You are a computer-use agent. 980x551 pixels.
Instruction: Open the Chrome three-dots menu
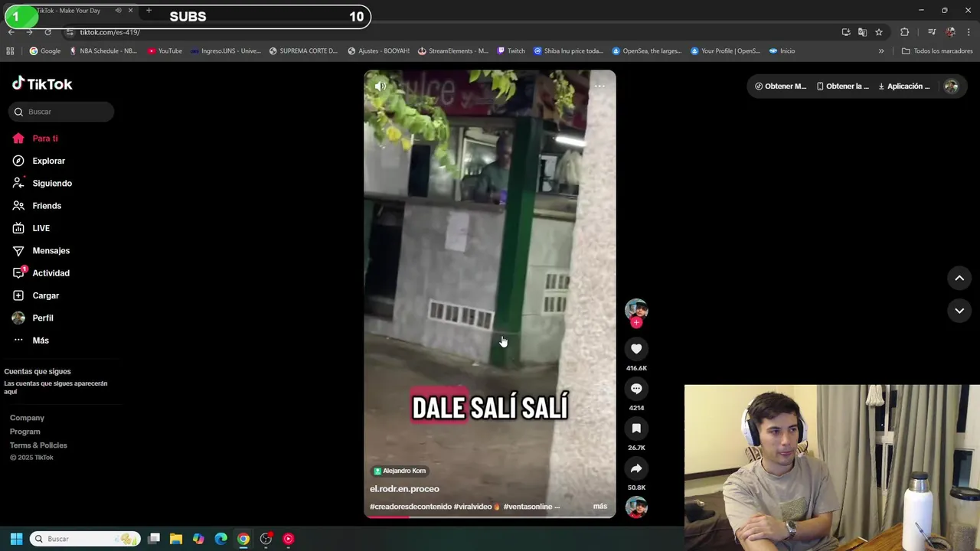[x=969, y=32]
